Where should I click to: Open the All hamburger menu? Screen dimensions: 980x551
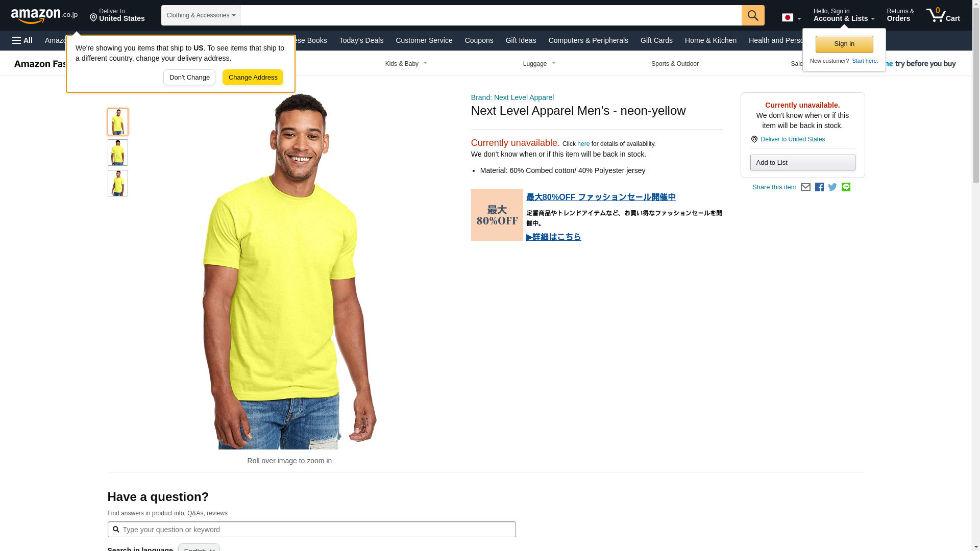pyautogui.click(x=22, y=40)
